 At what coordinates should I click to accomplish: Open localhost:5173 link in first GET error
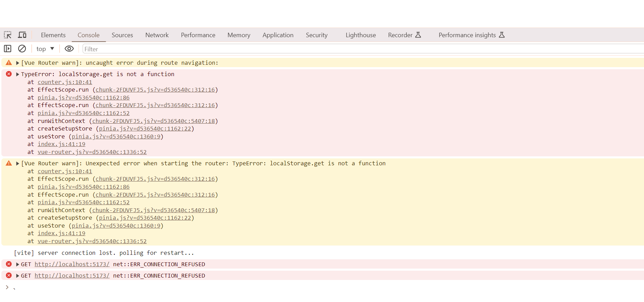pyautogui.click(x=72, y=264)
